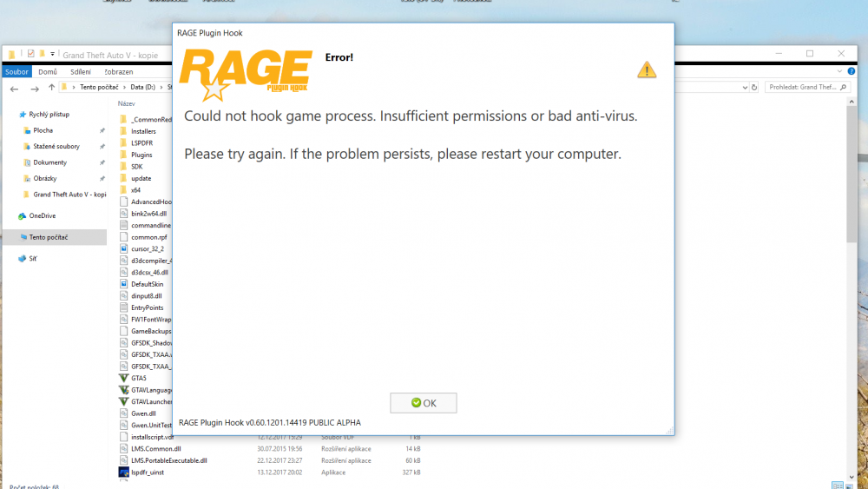
Task: Open Explorer help with question mark icon
Action: [852, 71]
